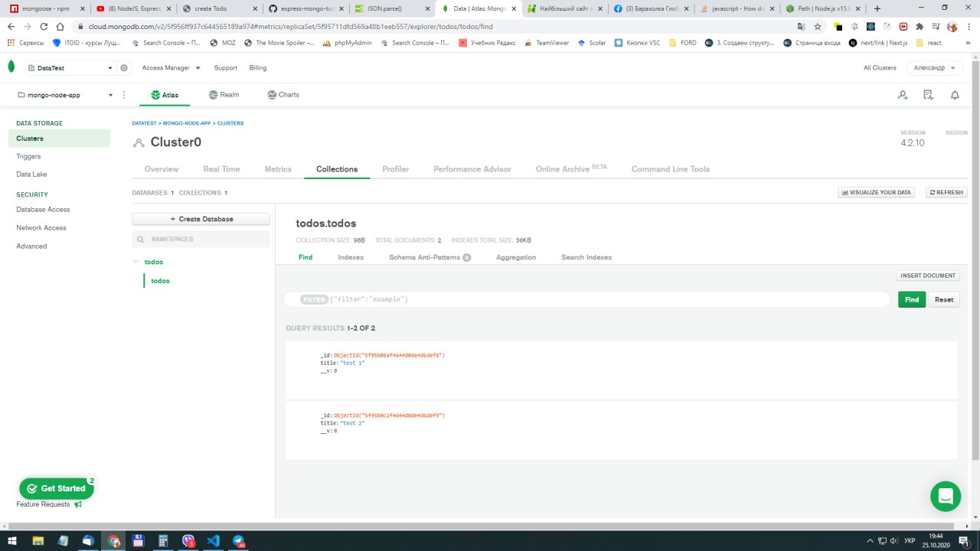Click the Create Database button
Image resolution: width=980 pixels, height=551 pixels.
coord(201,219)
